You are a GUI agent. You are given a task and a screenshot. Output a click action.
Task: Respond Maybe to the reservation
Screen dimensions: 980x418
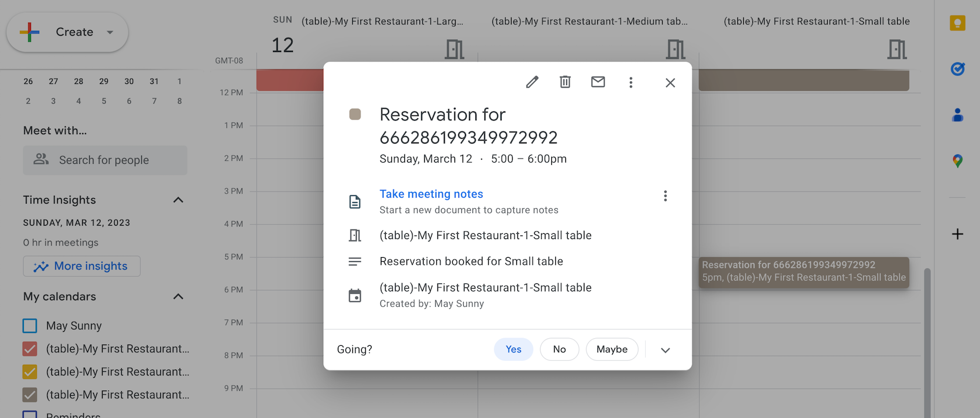pyautogui.click(x=612, y=349)
